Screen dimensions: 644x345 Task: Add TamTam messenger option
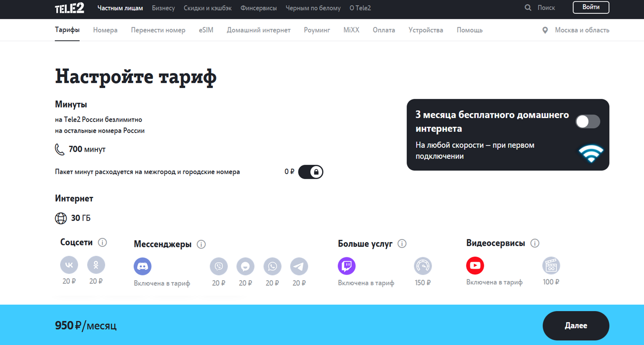click(x=246, y=267)
